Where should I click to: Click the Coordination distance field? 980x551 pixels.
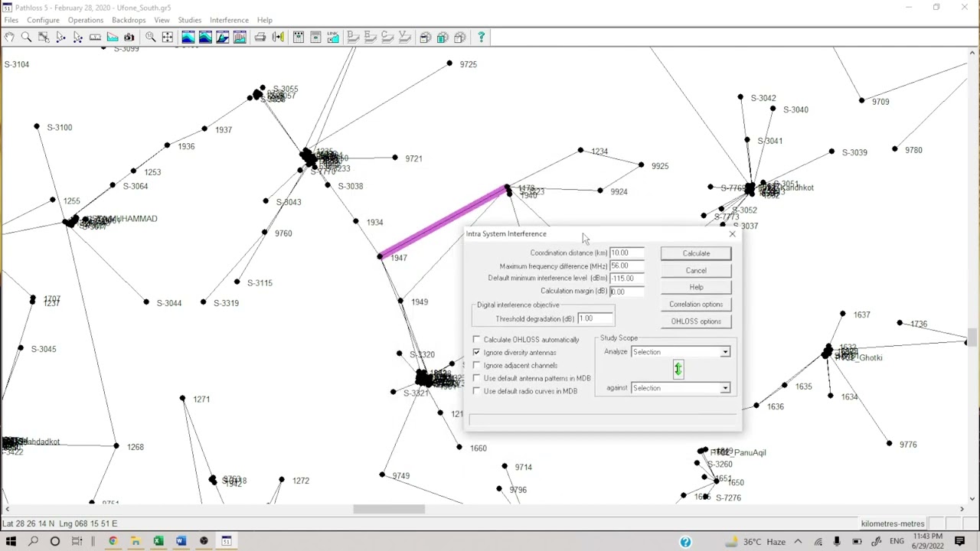pos(626,253)
